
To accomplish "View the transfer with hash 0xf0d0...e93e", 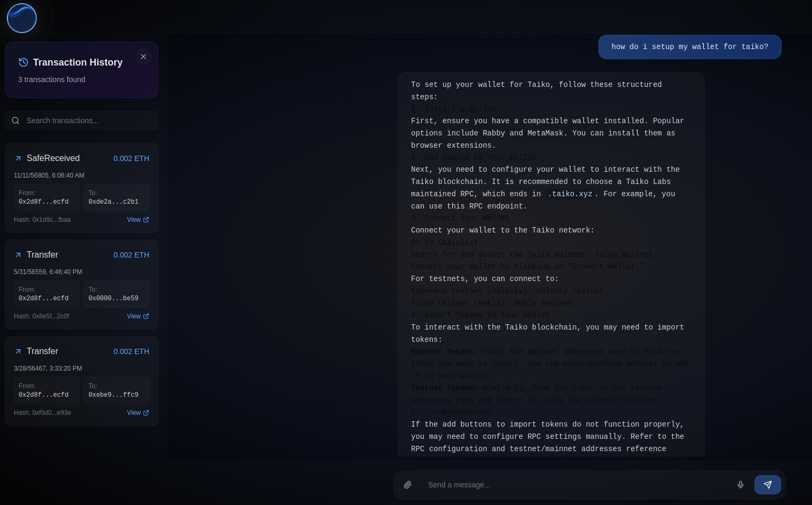I will [x=138, y=413].
